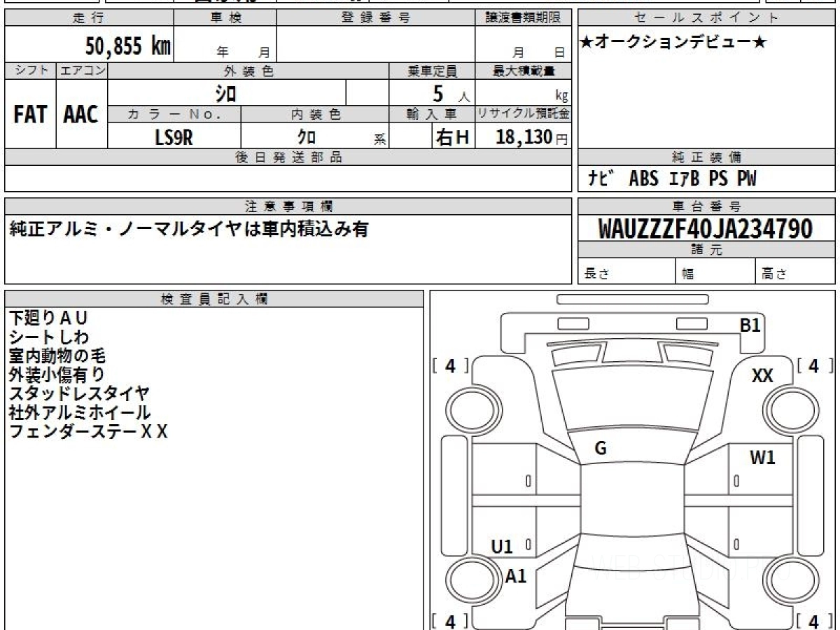Click the 車台番号 header

coord(706,206)
